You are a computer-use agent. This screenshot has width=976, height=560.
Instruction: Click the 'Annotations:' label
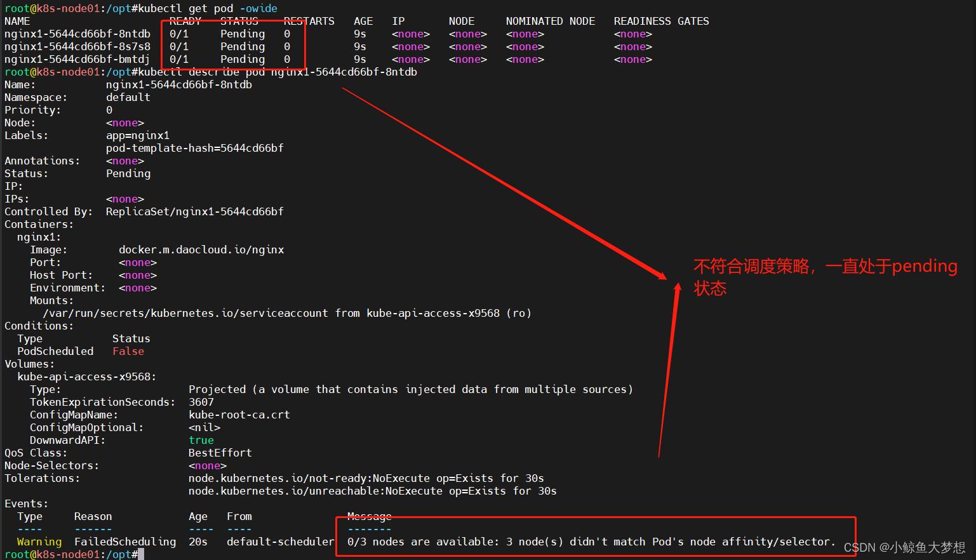(x=42, y=161)
